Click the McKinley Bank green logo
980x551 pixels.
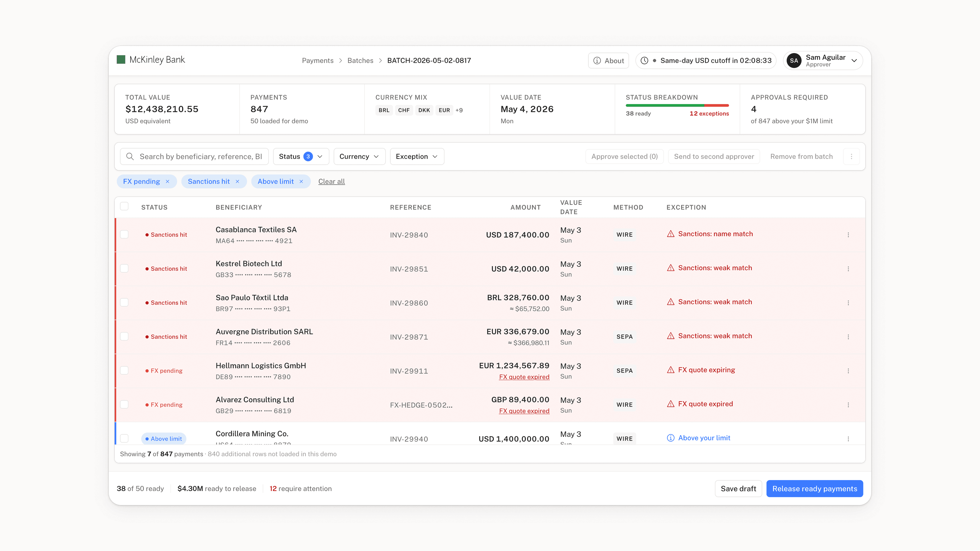coord(121,59)
